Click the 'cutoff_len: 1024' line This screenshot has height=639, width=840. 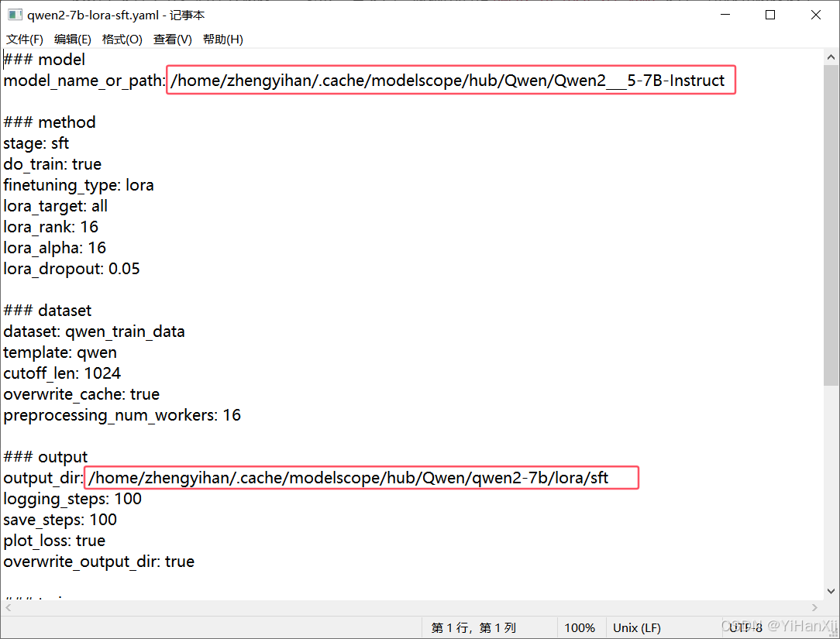(62, 373)
